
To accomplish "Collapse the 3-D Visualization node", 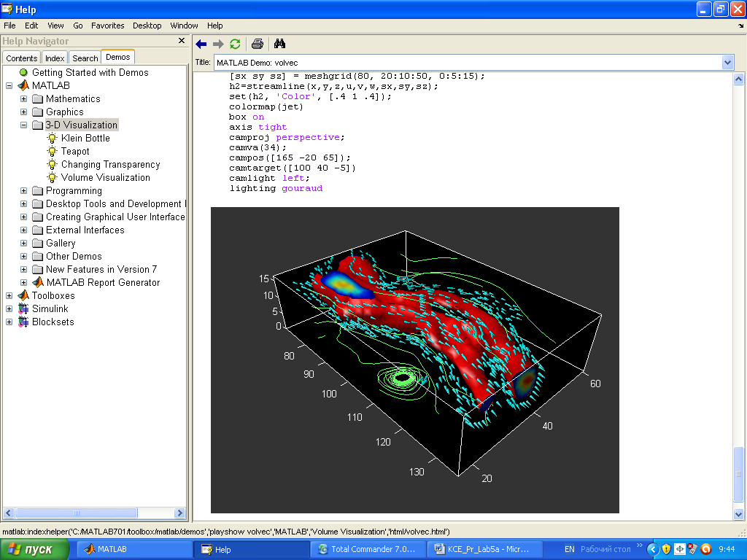I will pyautogui.click(x=23, y=125).
